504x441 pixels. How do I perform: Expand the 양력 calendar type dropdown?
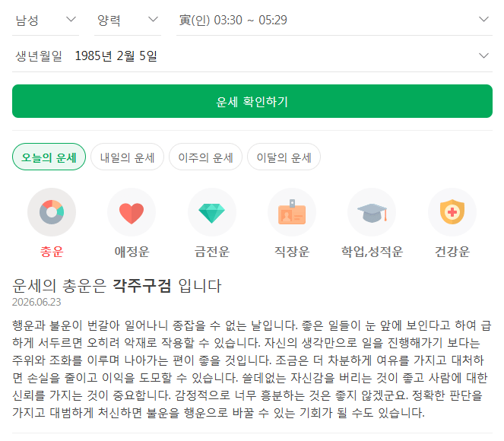128,21
